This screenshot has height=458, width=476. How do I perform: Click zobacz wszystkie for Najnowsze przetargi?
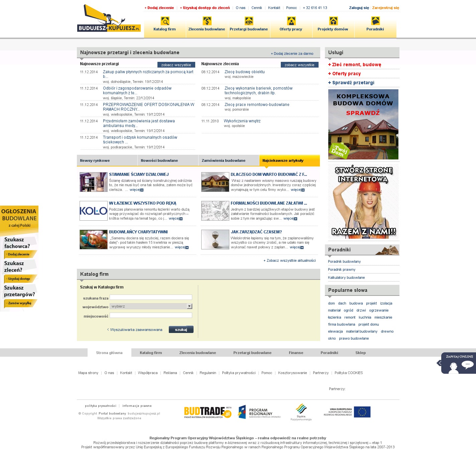coord(176,65)
